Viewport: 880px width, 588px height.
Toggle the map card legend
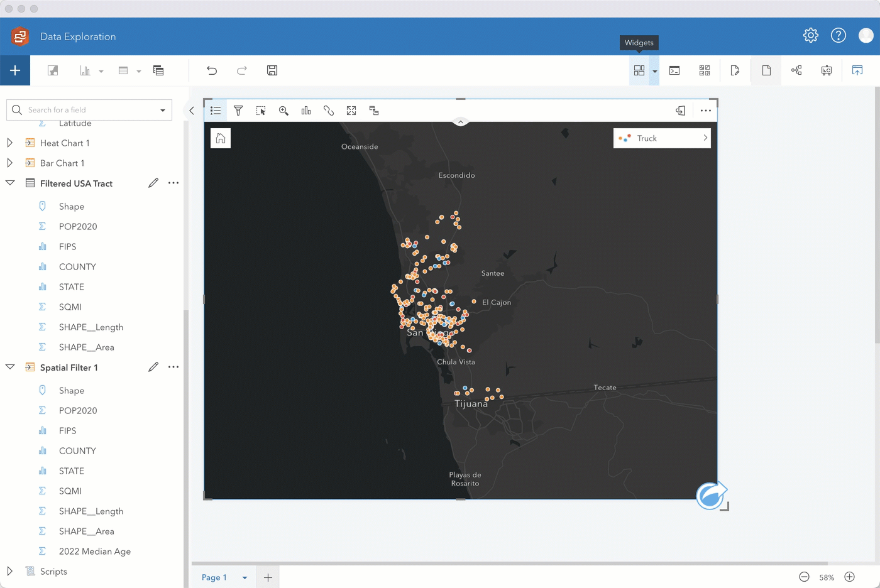[216, 111]
